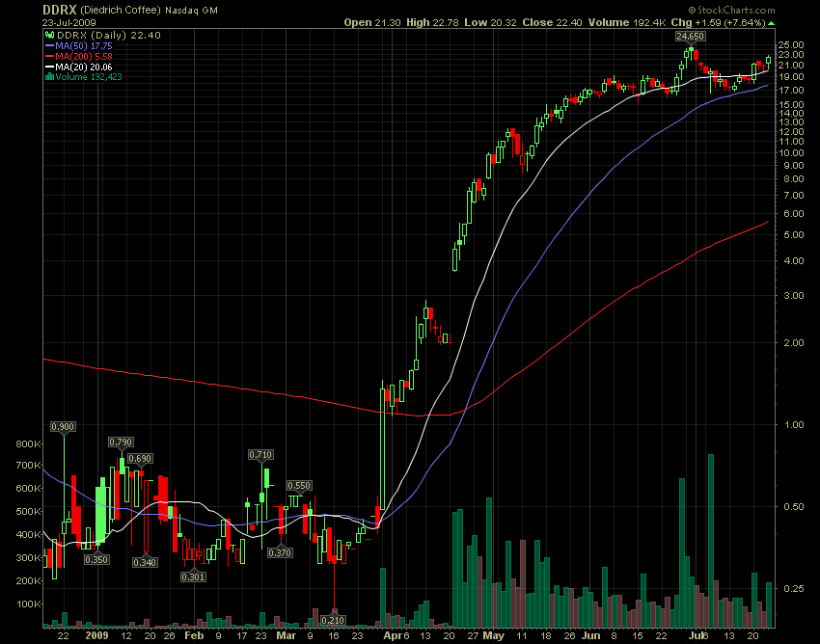Image resolution: width=820 pixels, height=644 pixels.
Task: Click the blue MA(50) legend line swatch
Action: (49, 46)
